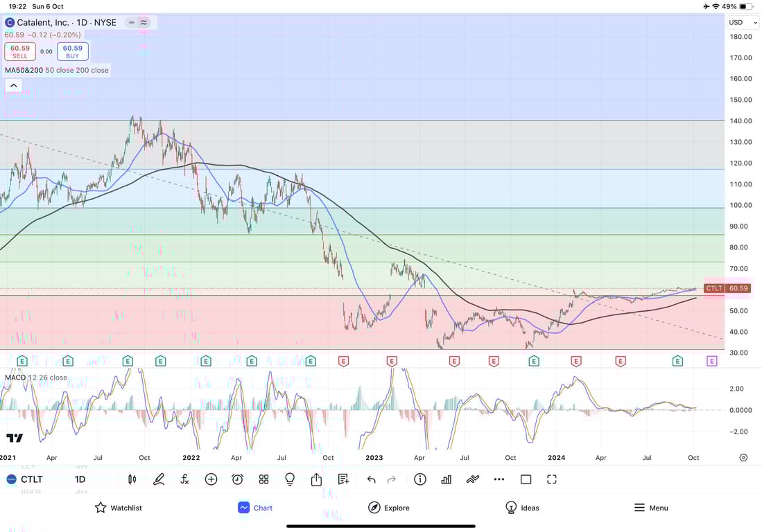Tap the 180.00 price axis label

tap(741, 37)
